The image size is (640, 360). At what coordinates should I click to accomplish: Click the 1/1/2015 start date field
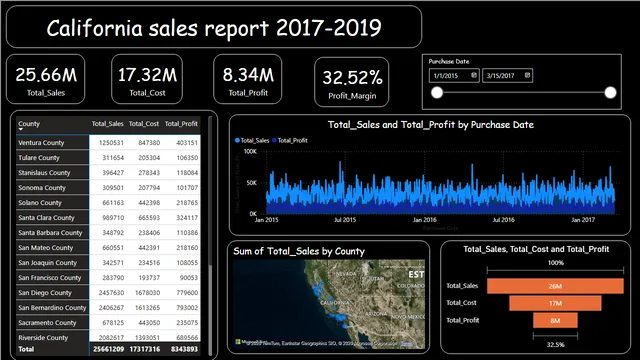pos(454,76)
